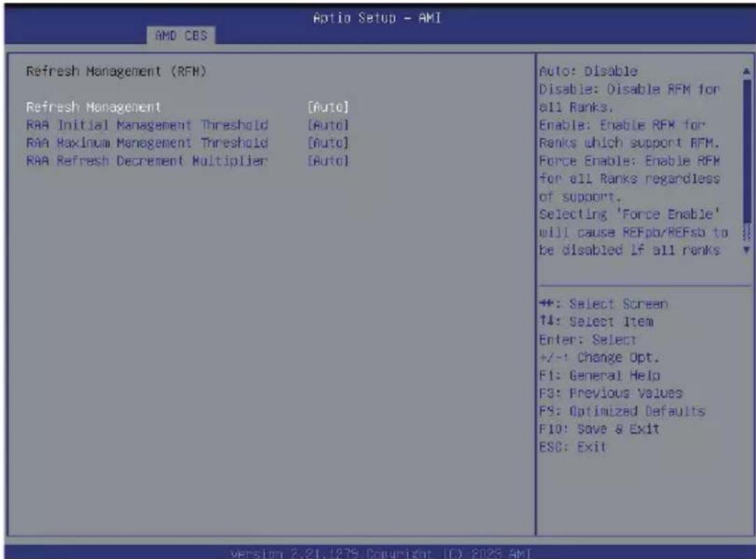Select the Refresh Management option label
The width and height of the screenshot is (756, 559).
(x=93, y=107)
